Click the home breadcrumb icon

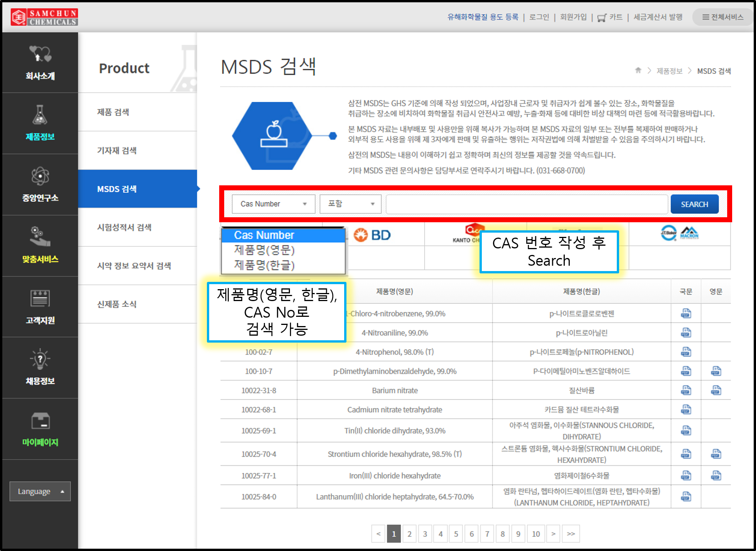pyautogui.click(x=638, y=70)
